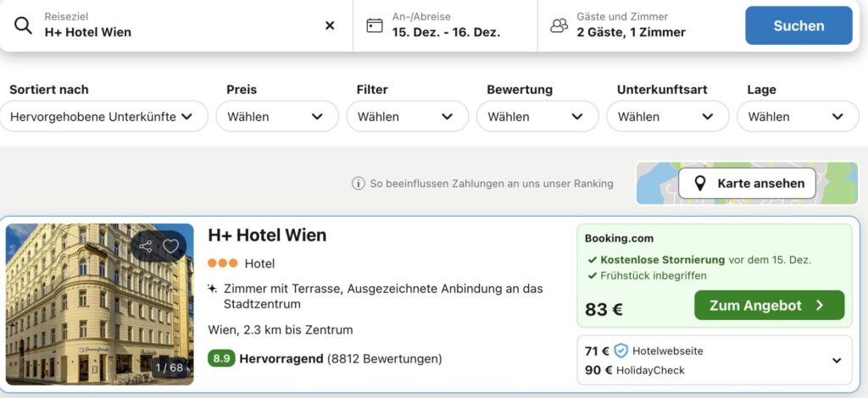Expand more price offers chevron
Image resolution: width=868 pixels, height=398 pixels.
(837, 361)
